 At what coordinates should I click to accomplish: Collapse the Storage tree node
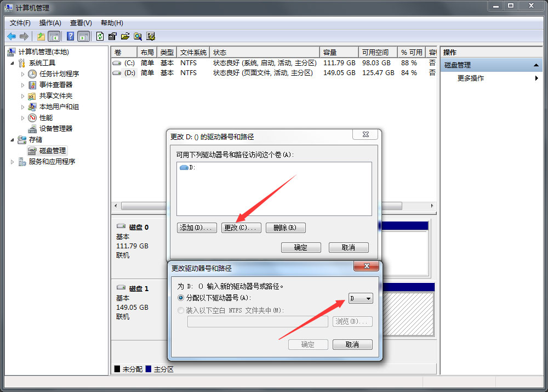click(x=12, y=140)
